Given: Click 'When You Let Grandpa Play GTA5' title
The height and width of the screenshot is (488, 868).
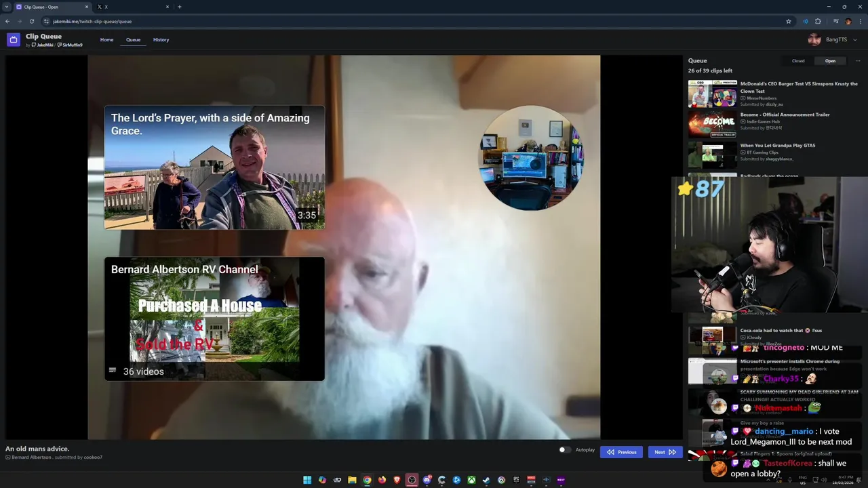Looking at the screenshot, I should coord(778,145).
